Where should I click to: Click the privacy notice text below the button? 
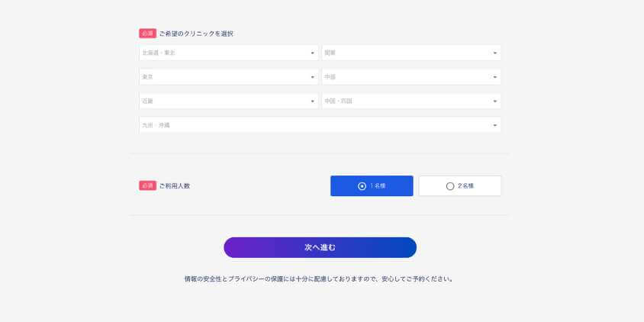320,279
